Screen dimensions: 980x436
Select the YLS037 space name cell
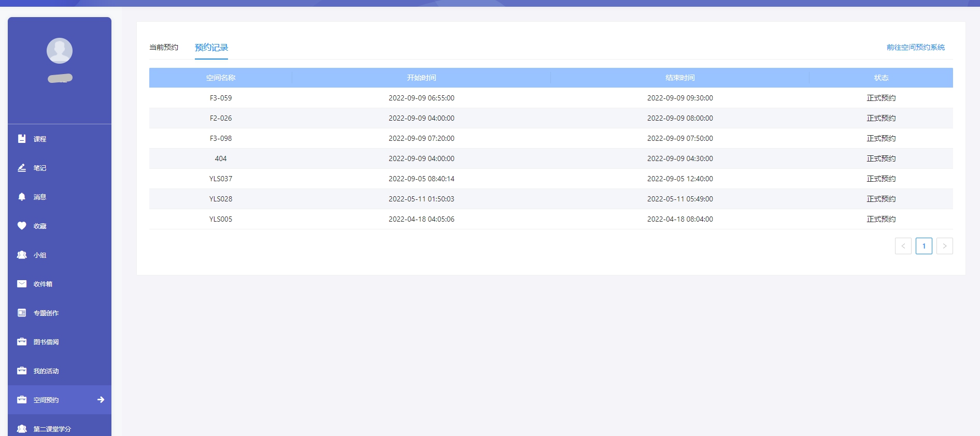221,179
